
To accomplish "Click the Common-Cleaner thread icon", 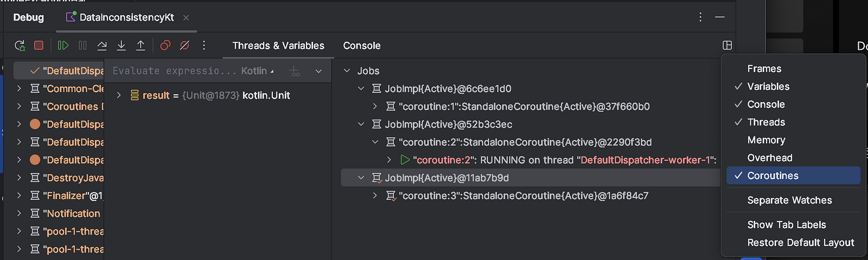I will coord(35,89).
